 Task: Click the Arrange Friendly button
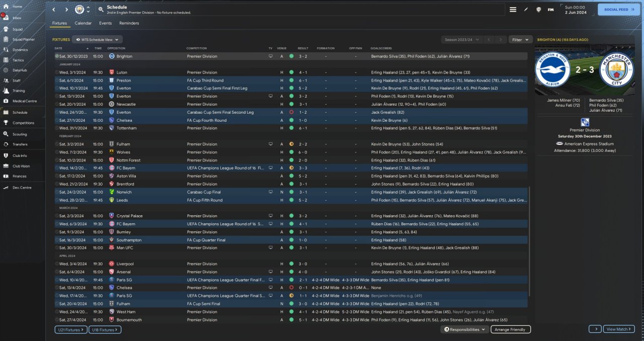pyautogui.click(x=510, y=329)
